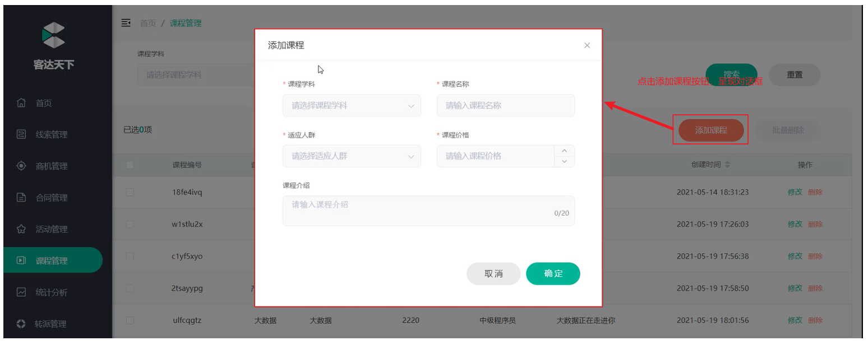
Task: Click the 合同管理 document icon
Action: (21, 197)
